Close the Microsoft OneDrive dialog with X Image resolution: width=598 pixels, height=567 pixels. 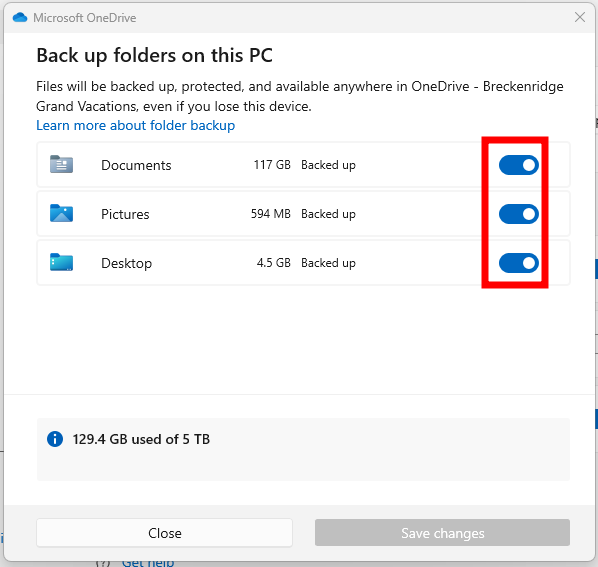[x=580, y=17]
